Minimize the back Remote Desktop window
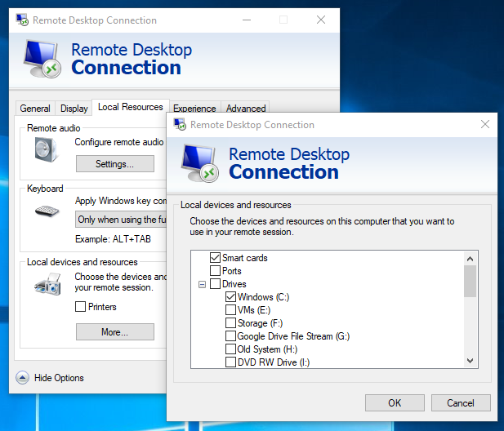 pos(247,20)
